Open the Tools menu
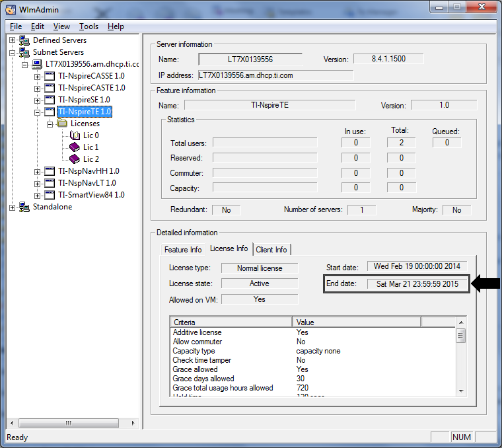The image size is (502, 448). point(89,26)
